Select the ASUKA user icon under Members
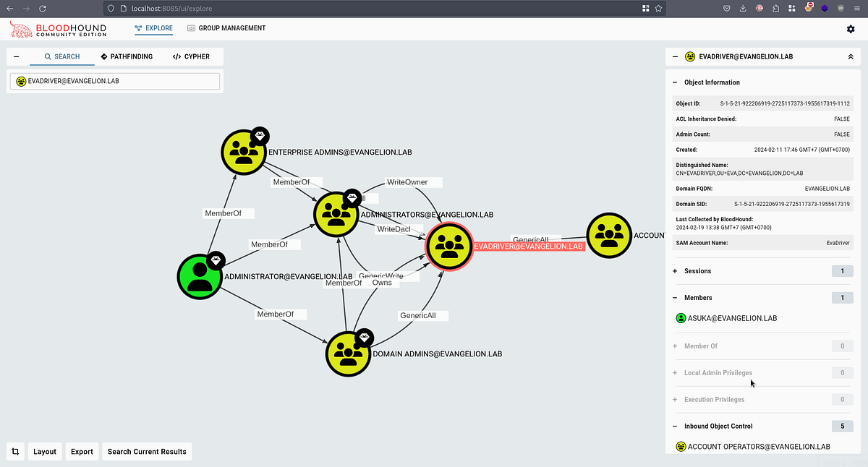This screenshot has height=467, width=868. click(681, 317)
